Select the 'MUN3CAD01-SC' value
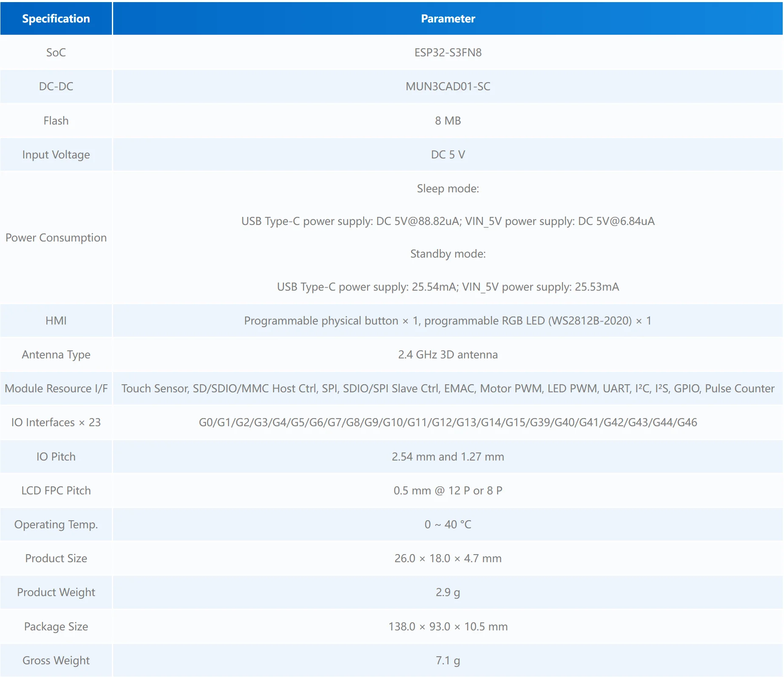Viewport: 784px width, 677px height. [448, 86]
